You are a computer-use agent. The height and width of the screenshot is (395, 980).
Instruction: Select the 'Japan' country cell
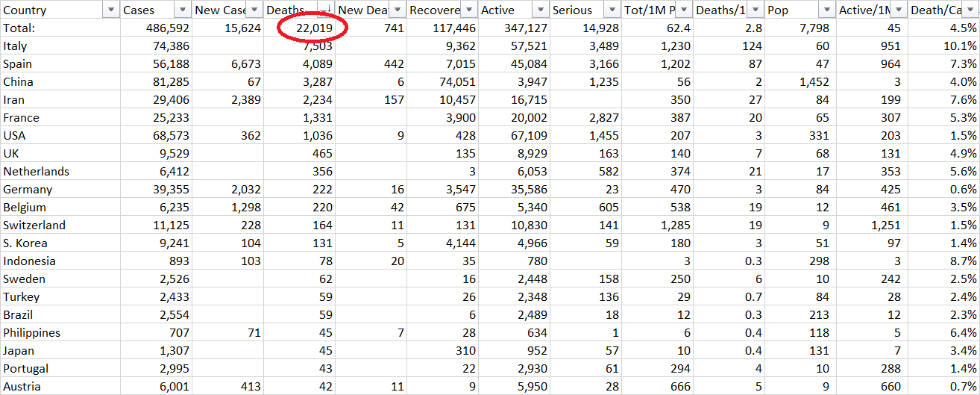(60, 350)
